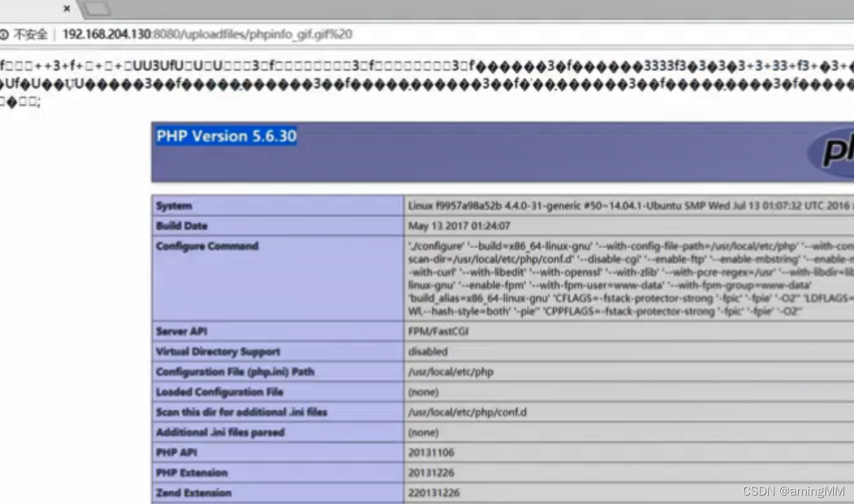854x504 pixels.
Task: Click the FPM/FastCGI value
Action: 438,331
